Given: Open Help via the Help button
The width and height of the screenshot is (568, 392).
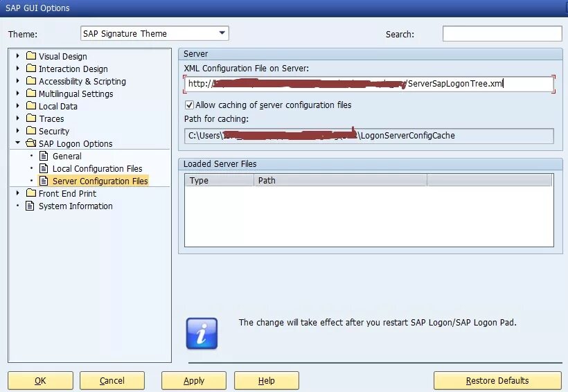Looking at the screenshot, I should (x=266, y=381).
